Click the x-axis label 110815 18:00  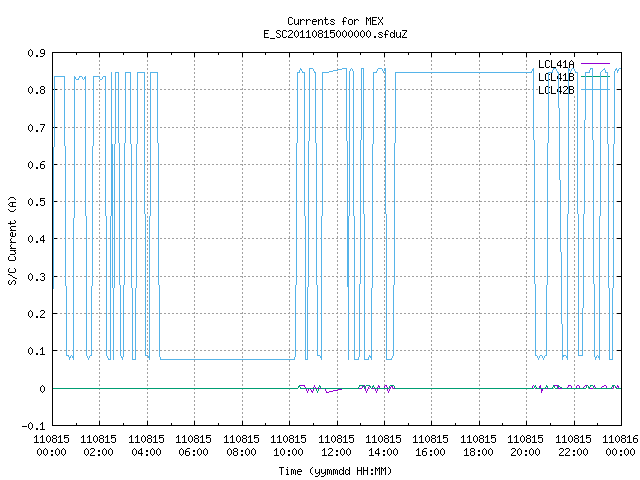click(x=478, y=446)
